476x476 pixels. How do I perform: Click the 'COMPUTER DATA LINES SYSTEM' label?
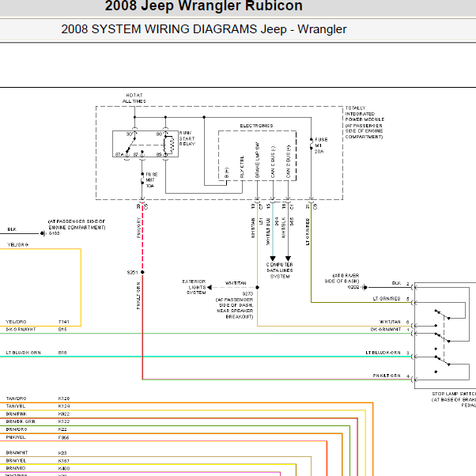click(x=280, y=270)
